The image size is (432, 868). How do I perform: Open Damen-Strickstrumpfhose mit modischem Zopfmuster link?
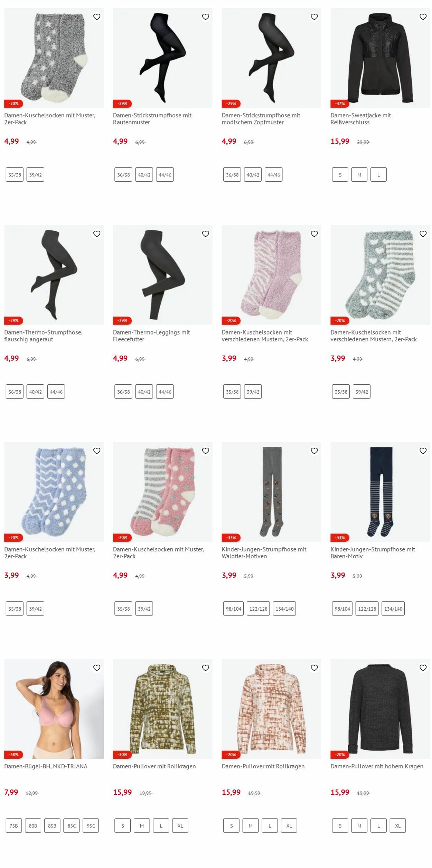coord(261,119)
